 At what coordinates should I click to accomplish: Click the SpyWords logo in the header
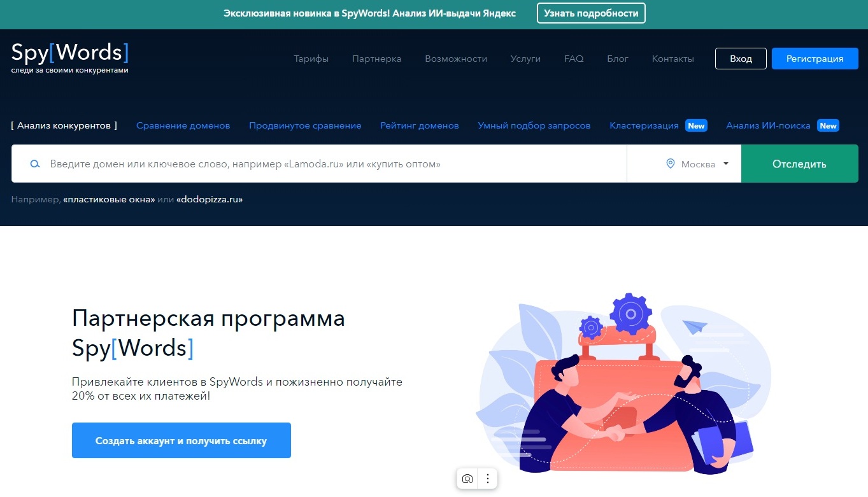[70, 57]
